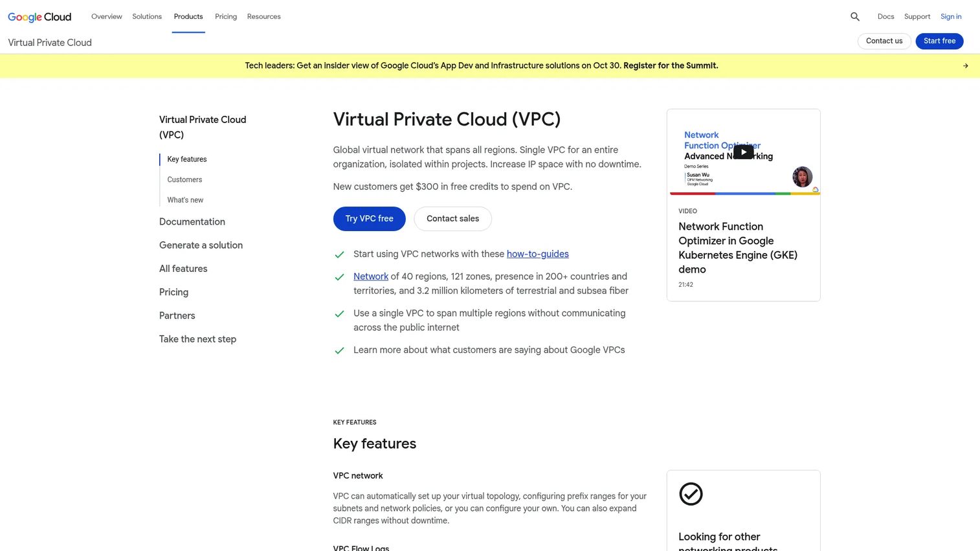Open the Overview menu item
The width and height of the screenshot is (980, 551).
click(x=107, y=17)
